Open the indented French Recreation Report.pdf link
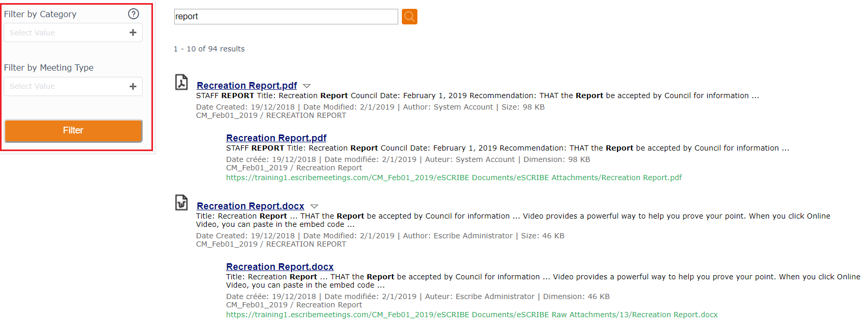868x325 pixels. [x=276, y=138]
